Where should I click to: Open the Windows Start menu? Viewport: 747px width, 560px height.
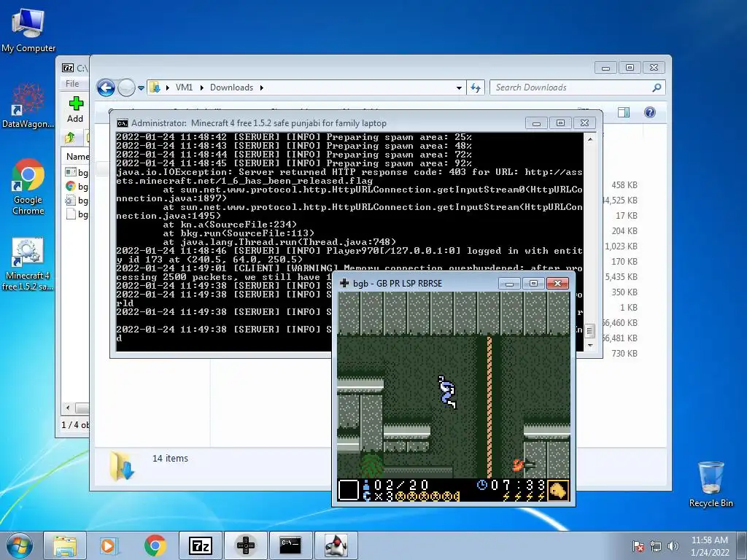20,545
